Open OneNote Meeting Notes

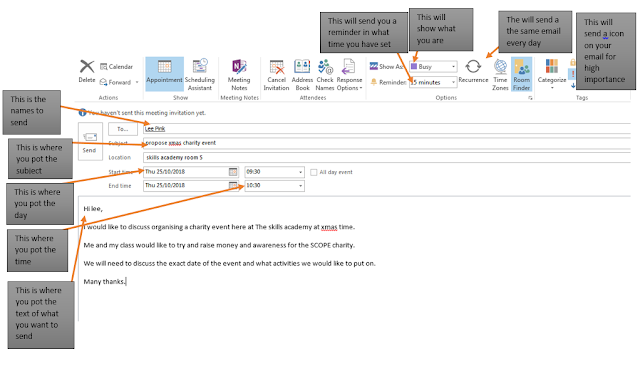pos(239,74)
